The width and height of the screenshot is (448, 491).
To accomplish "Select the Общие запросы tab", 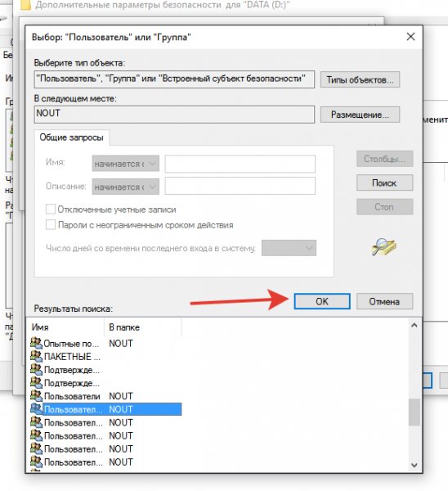I will pos(72,137).
